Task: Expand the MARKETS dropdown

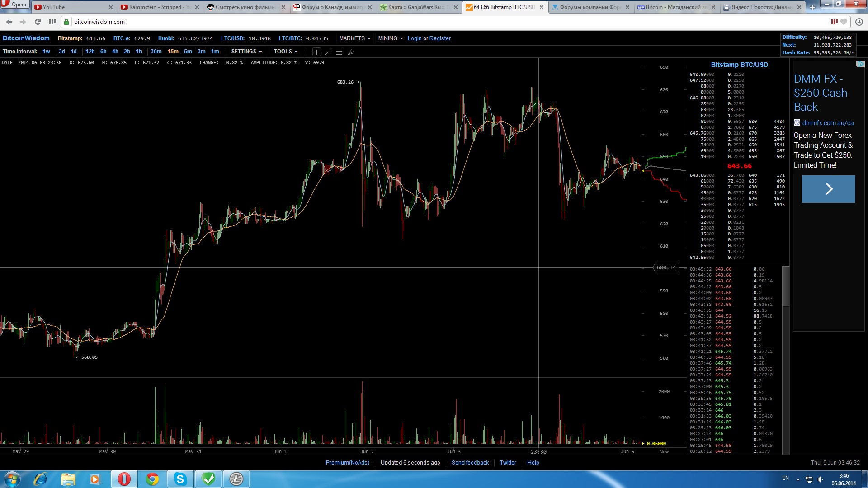Action: [x=355, y=38]
